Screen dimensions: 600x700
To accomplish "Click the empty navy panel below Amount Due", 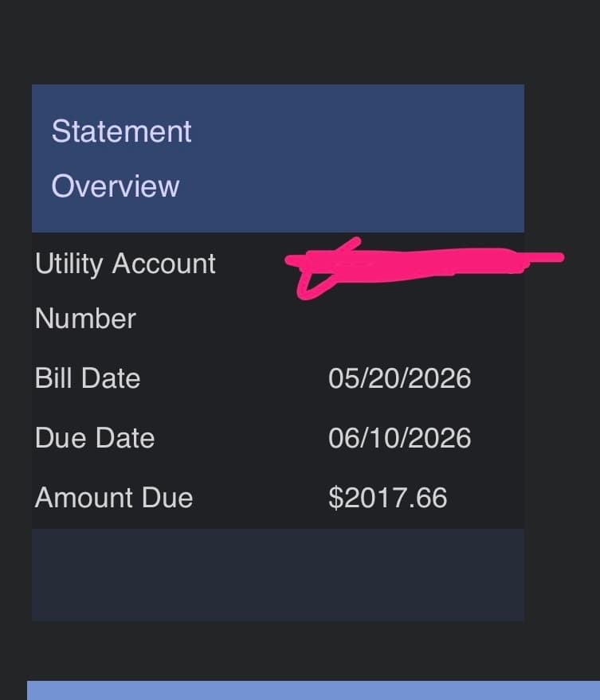I will 278,574.
